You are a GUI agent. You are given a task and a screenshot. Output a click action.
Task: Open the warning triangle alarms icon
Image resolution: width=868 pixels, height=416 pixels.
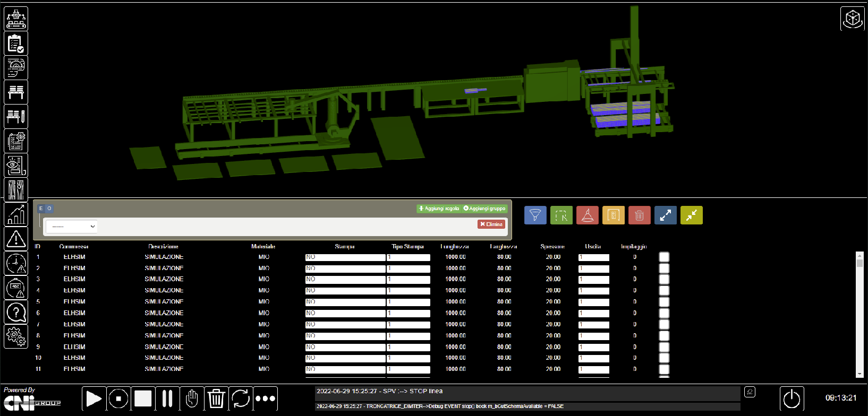(16, 239)
